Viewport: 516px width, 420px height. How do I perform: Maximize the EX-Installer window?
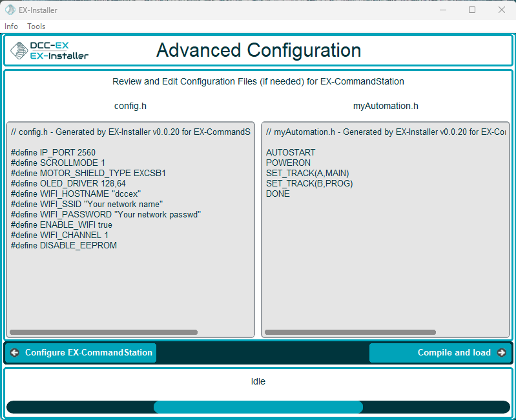pyautogui.click(x=472, y=10)
